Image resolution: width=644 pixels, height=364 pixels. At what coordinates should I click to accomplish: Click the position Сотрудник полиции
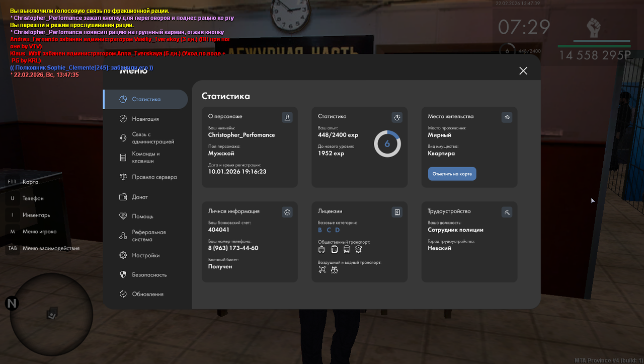tap(456, 230)
